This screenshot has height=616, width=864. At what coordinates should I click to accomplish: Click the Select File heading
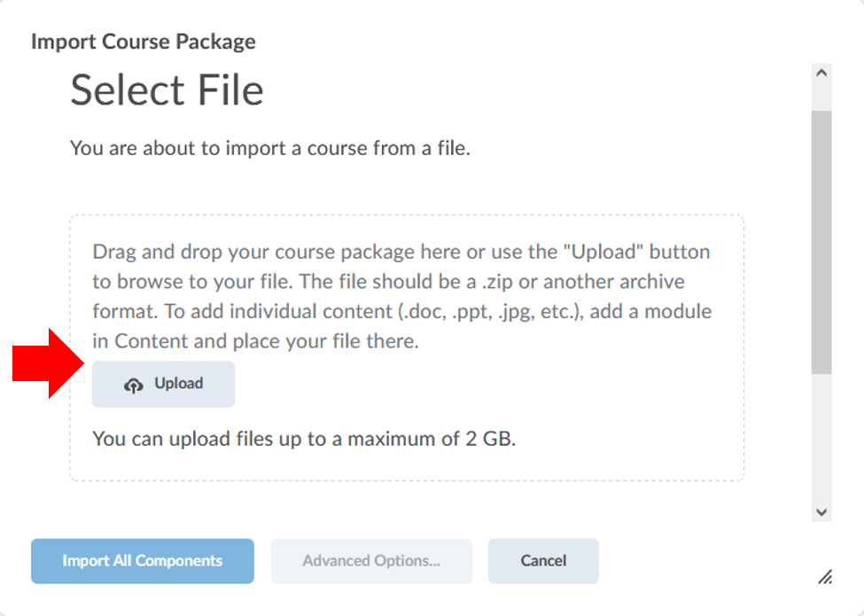pyautogui.click(x=166, y=90)
